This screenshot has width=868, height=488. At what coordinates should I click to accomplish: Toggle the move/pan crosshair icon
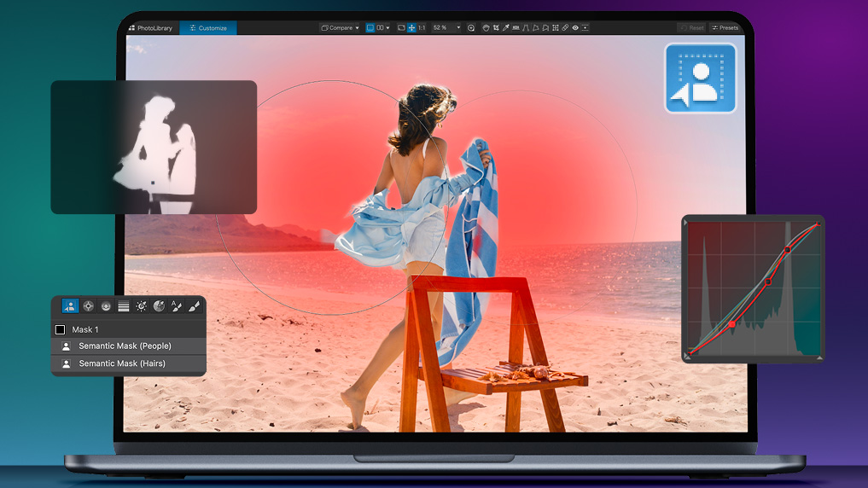coord(412,27)
